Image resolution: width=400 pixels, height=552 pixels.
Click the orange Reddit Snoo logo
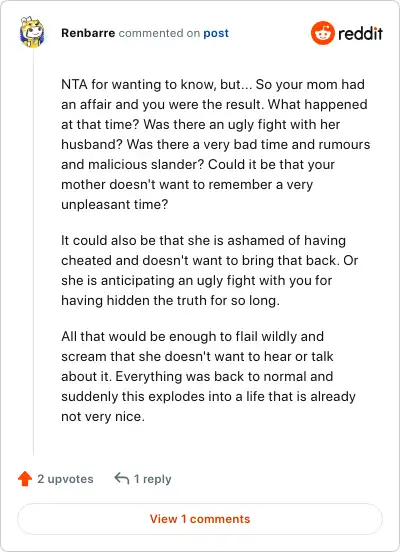[323, 33]
